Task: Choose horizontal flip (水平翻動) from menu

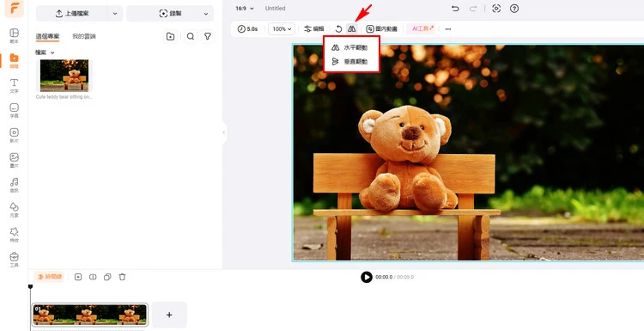Action: (x=351, y=47)
